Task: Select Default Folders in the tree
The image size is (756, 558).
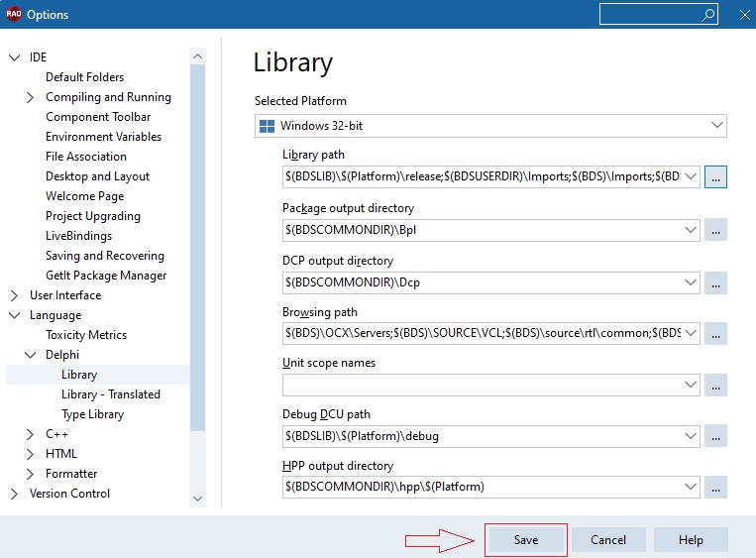Action: click(84, 77)
